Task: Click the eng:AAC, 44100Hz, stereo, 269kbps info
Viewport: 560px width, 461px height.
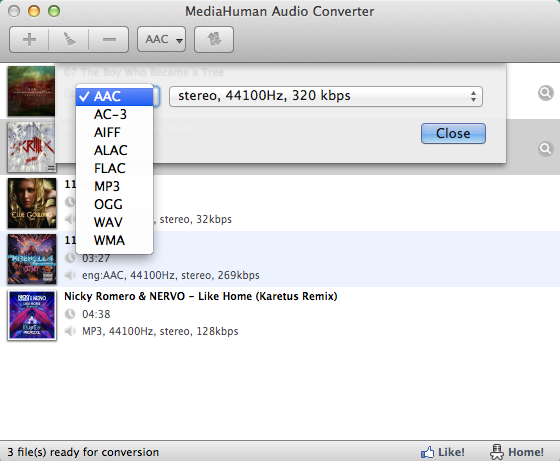Action: coord(171,275)
